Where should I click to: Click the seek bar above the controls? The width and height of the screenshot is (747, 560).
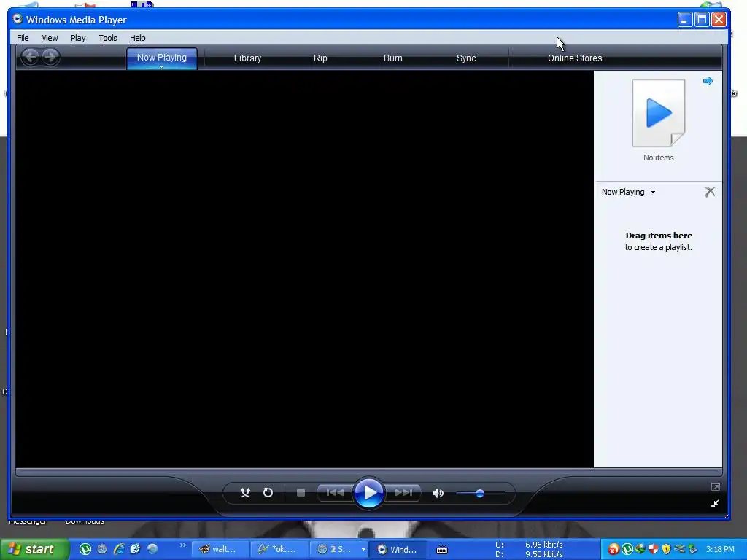369,472
